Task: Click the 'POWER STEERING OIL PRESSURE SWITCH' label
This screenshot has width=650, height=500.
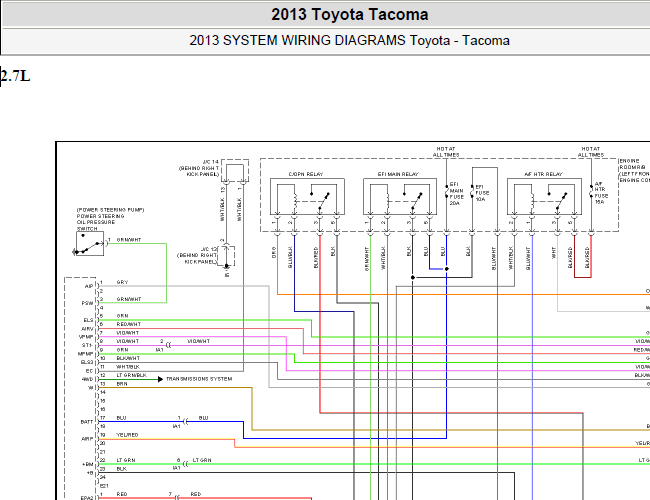Action: (x=100, y=222)
